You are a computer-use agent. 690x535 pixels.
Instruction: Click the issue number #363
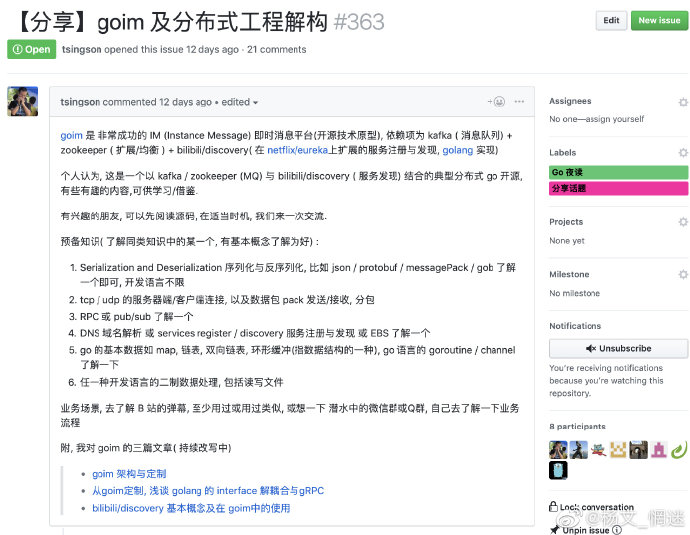[x=359, y=22]
